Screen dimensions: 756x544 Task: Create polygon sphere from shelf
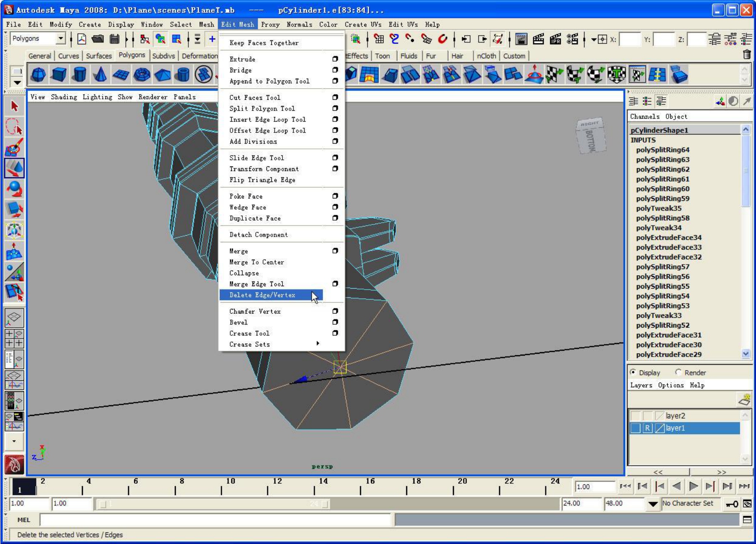(x=39, y=75)
